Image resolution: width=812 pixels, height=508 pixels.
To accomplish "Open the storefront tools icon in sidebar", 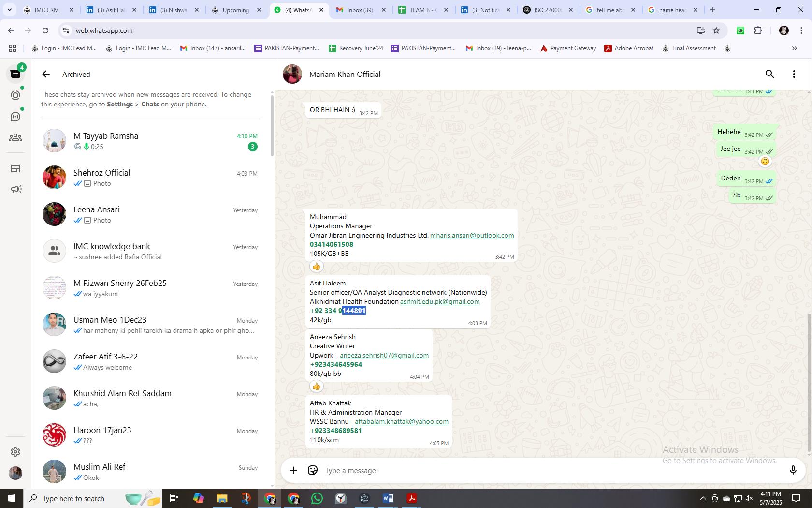I will pos(15,168).
